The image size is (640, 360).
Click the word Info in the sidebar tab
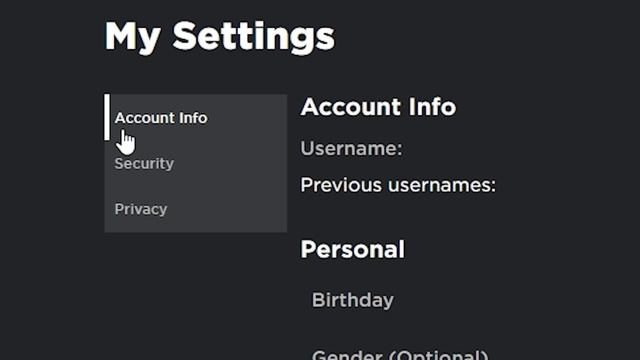[193, 118]
